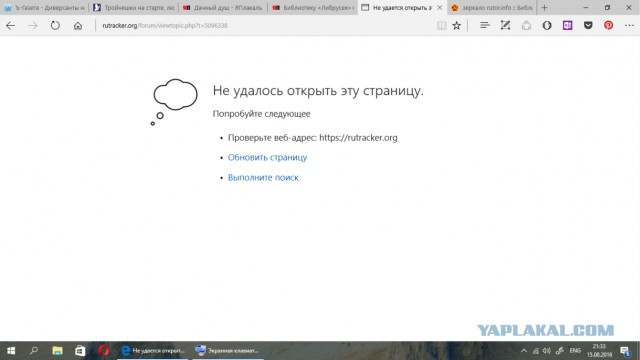Reload the page with the refresh icon
Viewport: 640px width, 360px height.
click(x=55, y=25)
